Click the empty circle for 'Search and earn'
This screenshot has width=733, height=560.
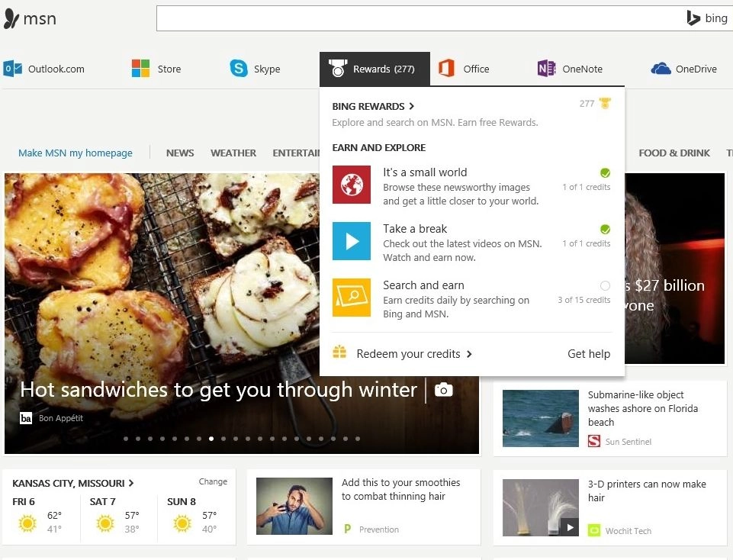click(x=605, y=285)
